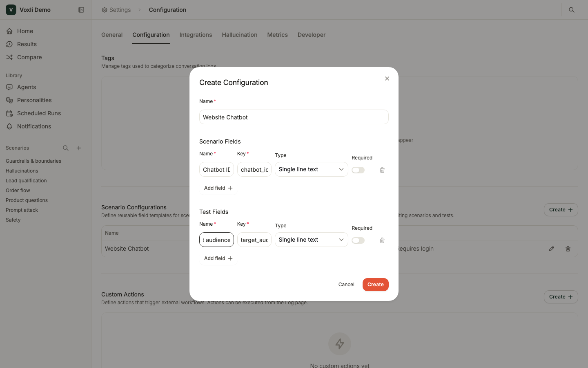Open Scheduled Runs page
The height and width of the screenshot is (368, 588).
click(39, 113)
